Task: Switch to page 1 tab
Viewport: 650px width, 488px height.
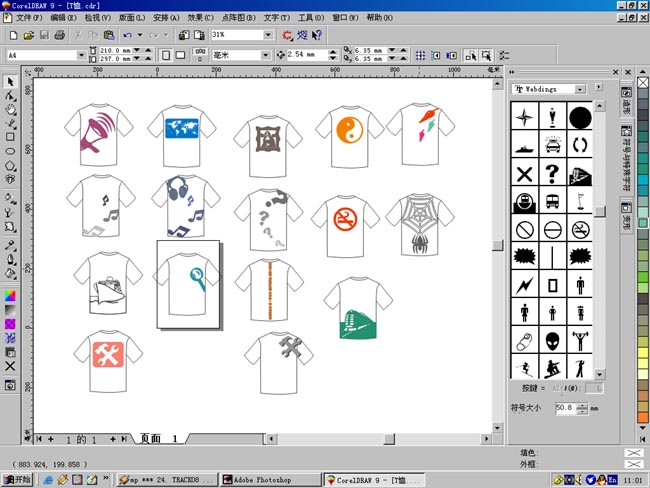Action: [x=159, y=438]
